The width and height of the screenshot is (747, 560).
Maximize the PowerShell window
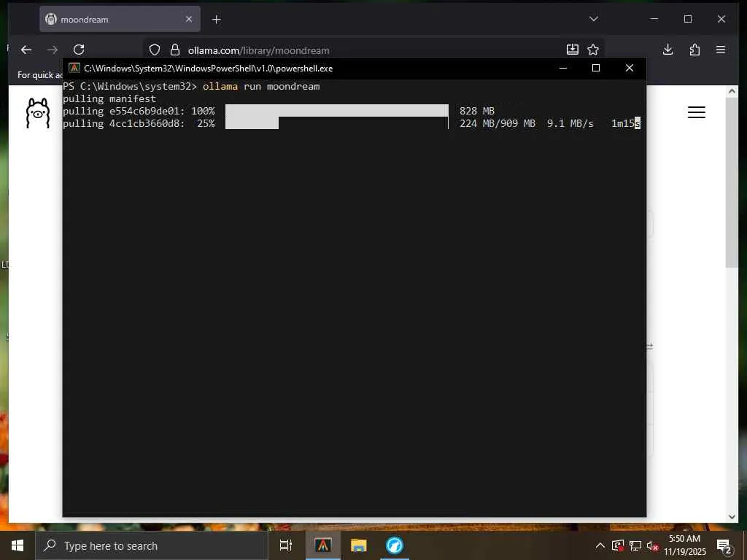pyautogui.click(x=595, y=68)
